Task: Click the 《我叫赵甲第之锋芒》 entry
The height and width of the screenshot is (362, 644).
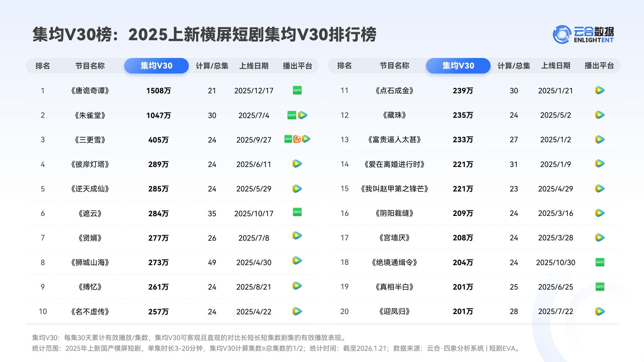Action: point(394,189)
